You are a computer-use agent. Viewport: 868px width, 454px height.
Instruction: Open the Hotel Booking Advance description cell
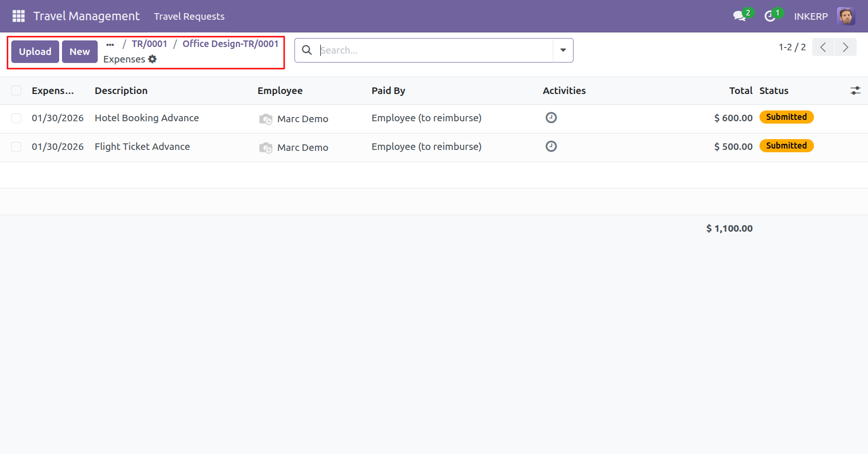[x=147, y=118]
